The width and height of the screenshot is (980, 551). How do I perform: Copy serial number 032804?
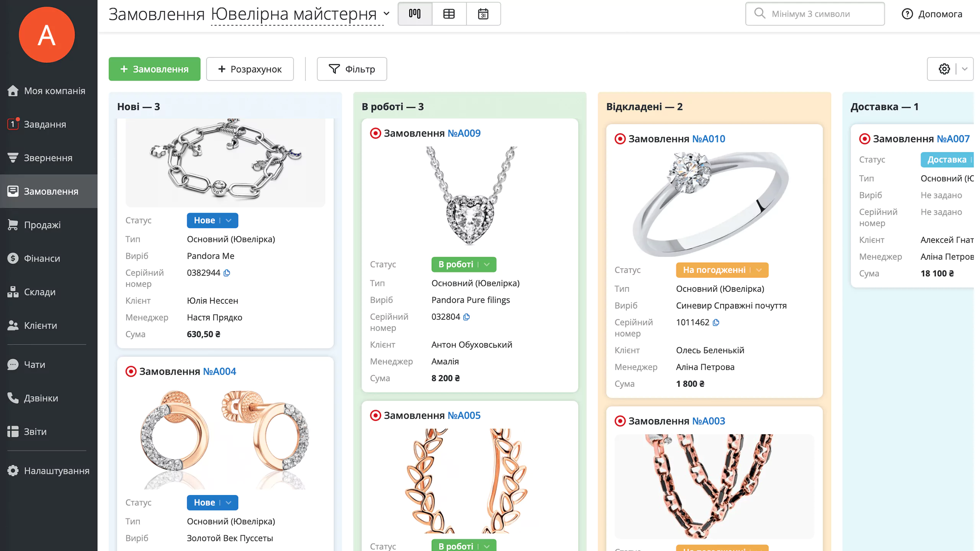[x=467, y=317]
